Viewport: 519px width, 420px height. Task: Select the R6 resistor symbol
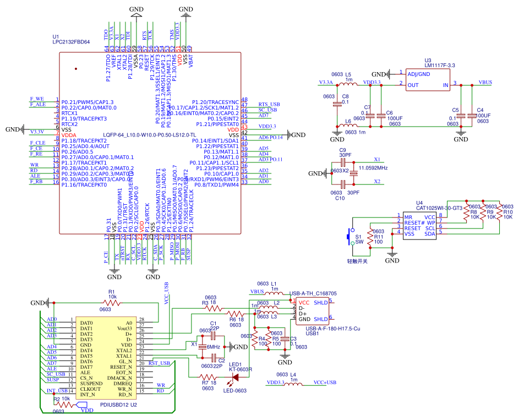click(236, 313)
